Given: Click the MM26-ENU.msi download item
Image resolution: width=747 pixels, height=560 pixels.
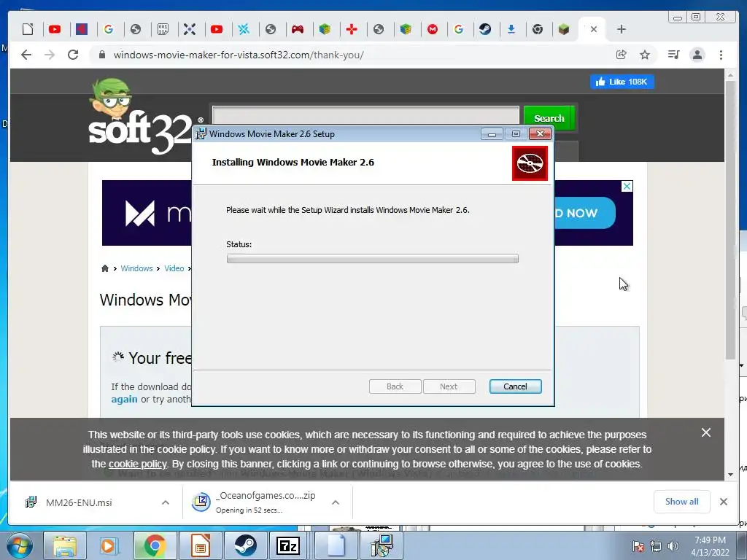Looking at the screenshot, I should click(79, 503).
